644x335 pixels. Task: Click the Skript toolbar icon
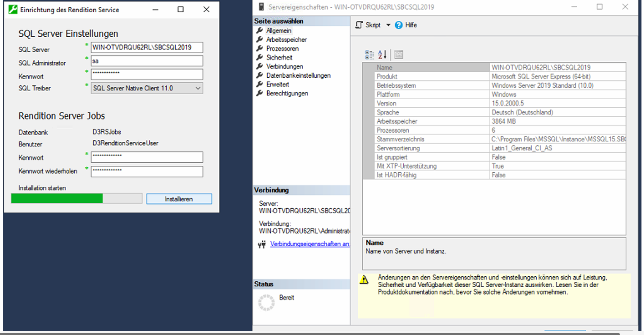click(x=359, y=25)
